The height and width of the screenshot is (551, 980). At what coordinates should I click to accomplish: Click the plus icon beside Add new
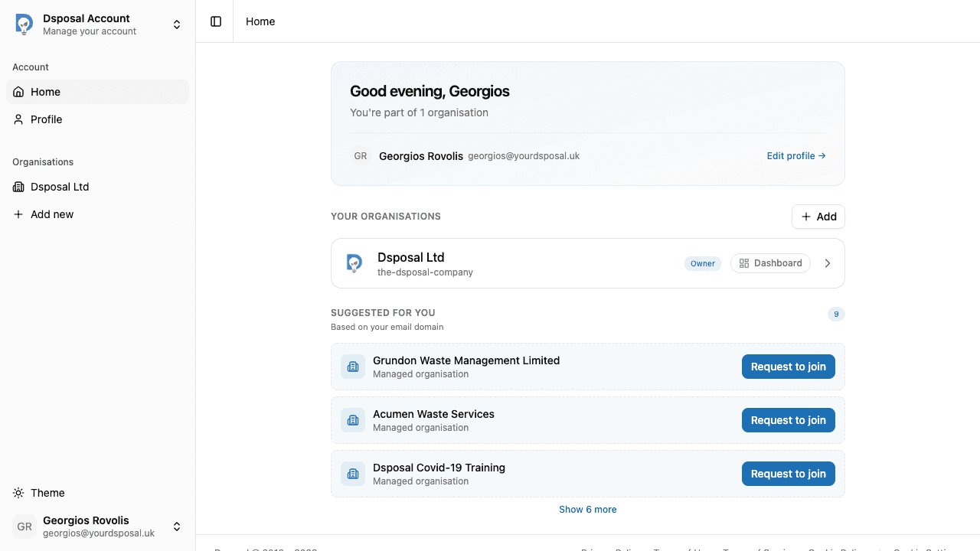pyautogui.click(x=18, y=214)
